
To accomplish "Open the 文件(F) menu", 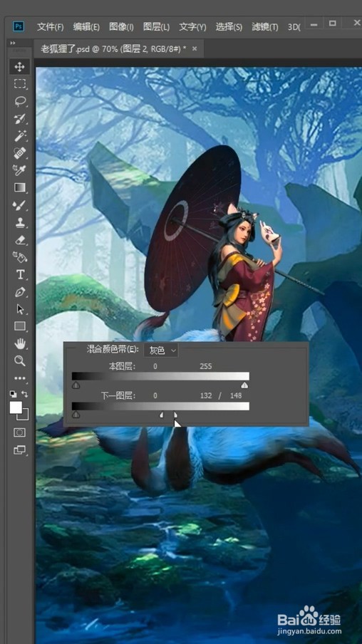I will pyautogui.click(x=50, y=27).
